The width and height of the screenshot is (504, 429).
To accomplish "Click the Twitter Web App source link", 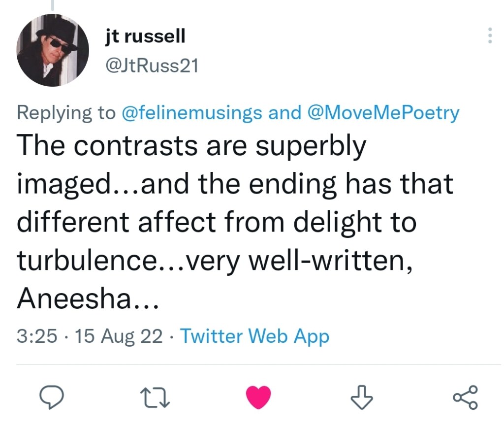I will tap(254, 336).
